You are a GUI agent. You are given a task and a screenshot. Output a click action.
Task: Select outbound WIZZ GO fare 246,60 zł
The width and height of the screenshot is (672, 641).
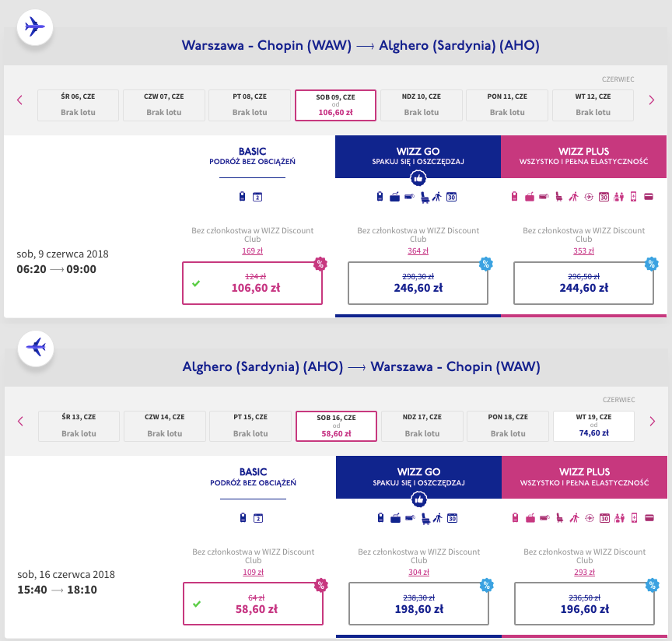[x=418, y=283]
